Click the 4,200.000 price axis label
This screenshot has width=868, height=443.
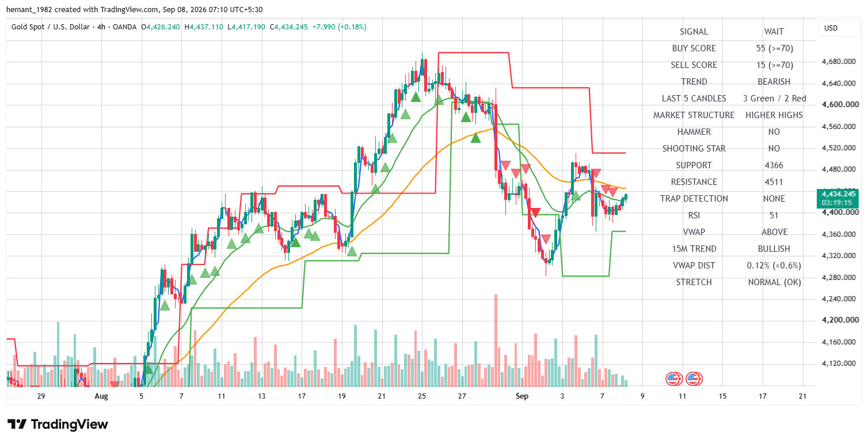pos(840,321)
